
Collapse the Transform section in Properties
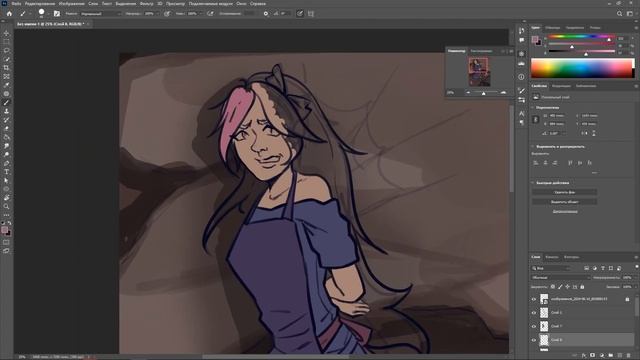[x=533, y=107]
